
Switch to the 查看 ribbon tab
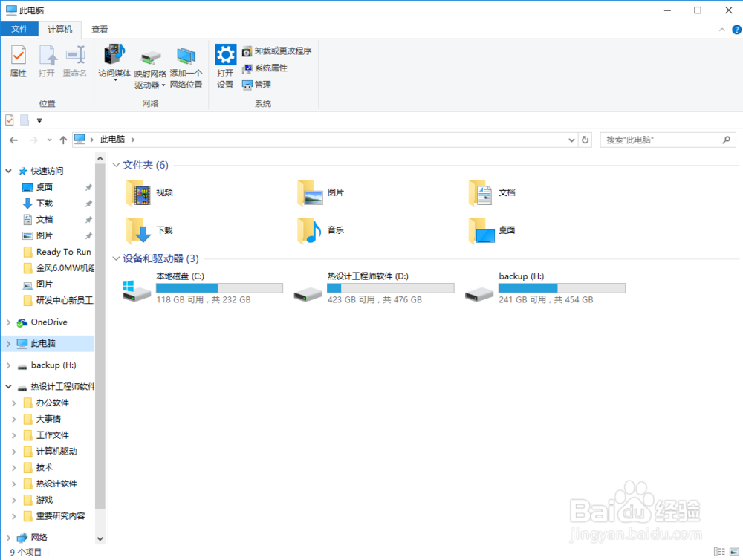(99, 29)
